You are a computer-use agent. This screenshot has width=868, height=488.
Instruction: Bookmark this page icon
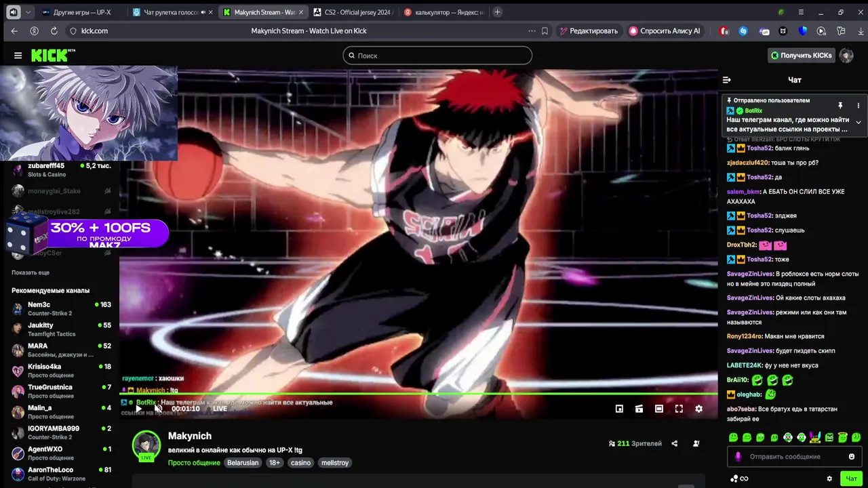pyautogui.click(x=545, y=31)
